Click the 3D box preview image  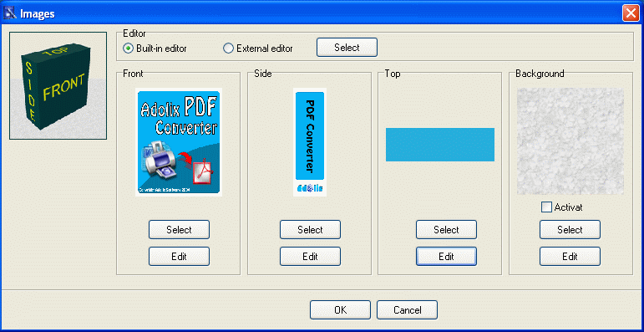58,85
